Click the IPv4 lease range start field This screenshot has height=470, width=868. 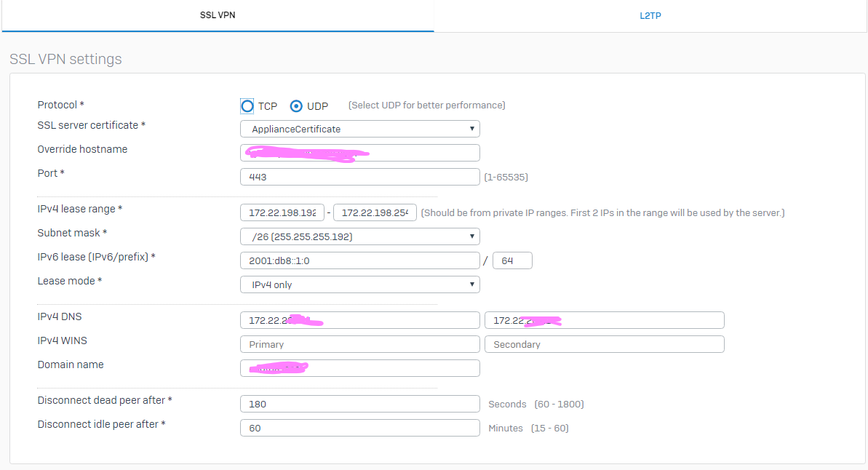tap(282, 212)
